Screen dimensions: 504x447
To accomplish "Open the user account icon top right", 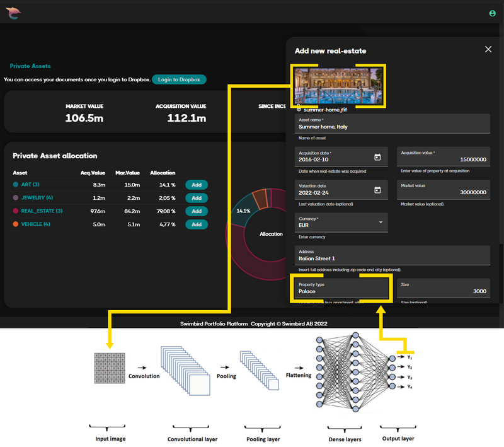I will [492, 13].
